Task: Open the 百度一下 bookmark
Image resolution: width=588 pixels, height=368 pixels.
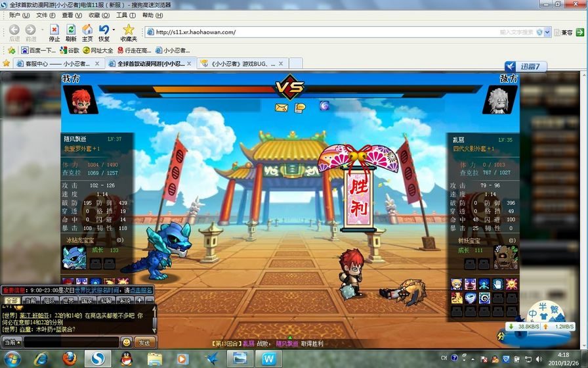Action: point(38,51)
